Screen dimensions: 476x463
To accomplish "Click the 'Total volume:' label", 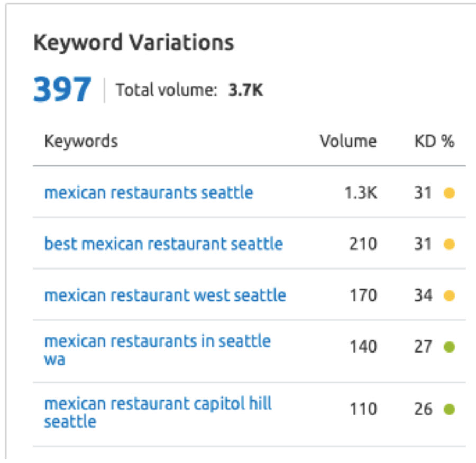I will point(167,90).
